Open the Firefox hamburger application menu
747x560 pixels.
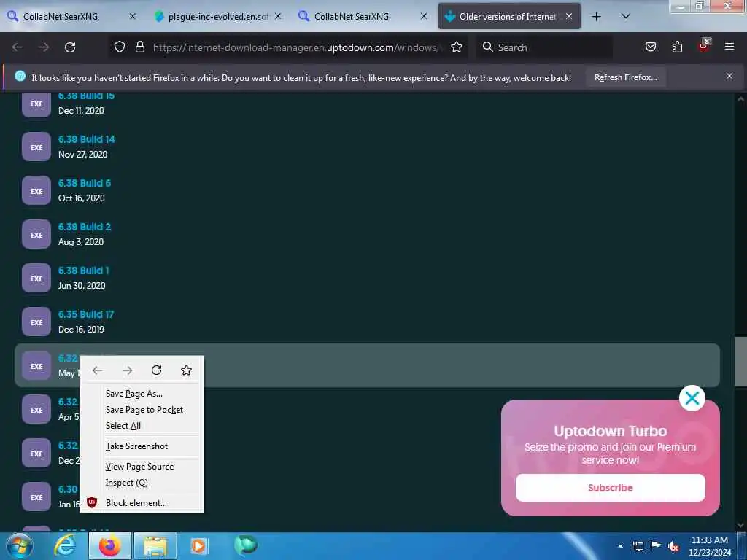pyautogui.click(x=729, y=47)
